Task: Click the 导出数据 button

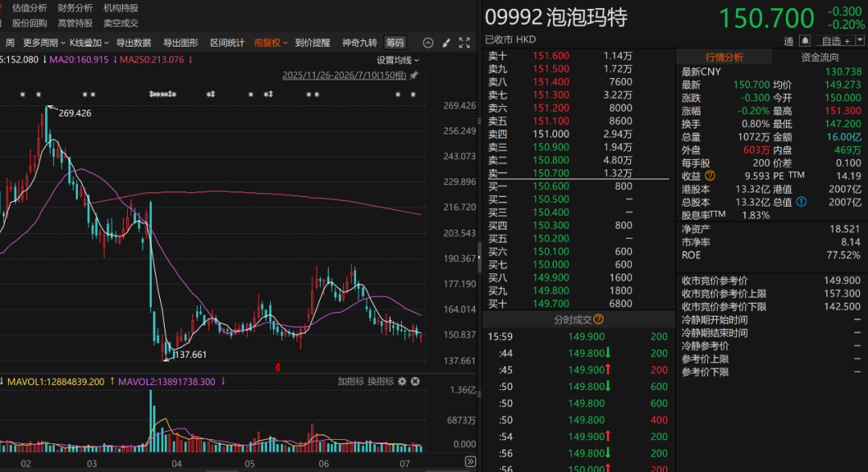Action: point(133,43)
